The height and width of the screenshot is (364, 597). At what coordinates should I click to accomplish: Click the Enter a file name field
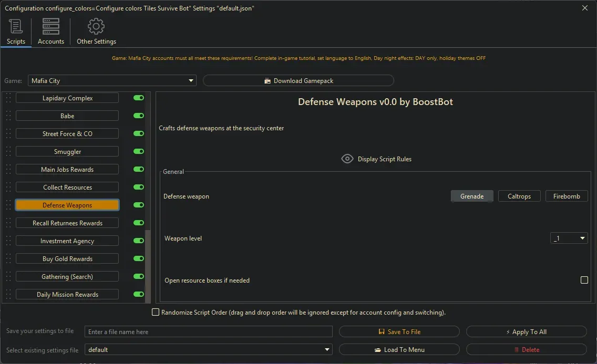tap(208, 331)
